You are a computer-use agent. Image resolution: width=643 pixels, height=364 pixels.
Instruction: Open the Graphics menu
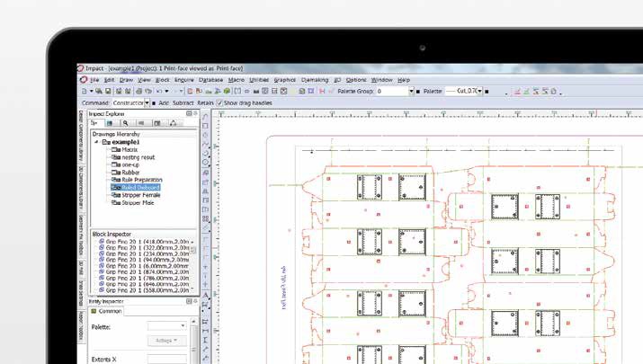coord(284,80)
